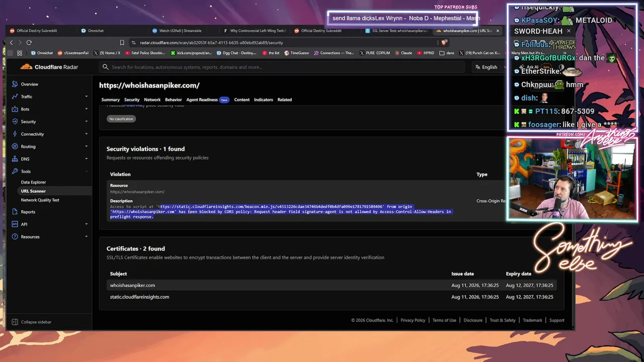Click the Security shield icon in the sidebar
This screenshot has width=644, height=362.
pyautogui.click(x=15, y=122)
